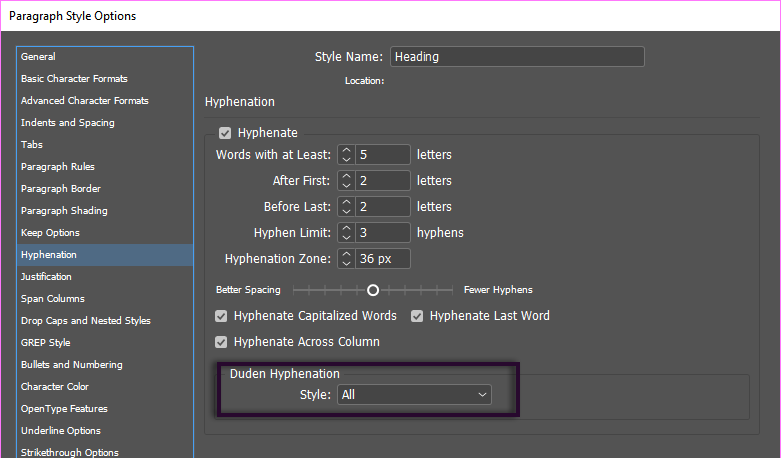Open the Keep Options section

[x=50, y=233]
